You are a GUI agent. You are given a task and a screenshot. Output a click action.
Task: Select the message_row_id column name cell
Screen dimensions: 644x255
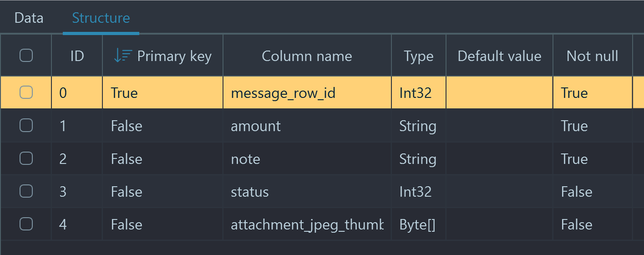(x=283, y=93)
